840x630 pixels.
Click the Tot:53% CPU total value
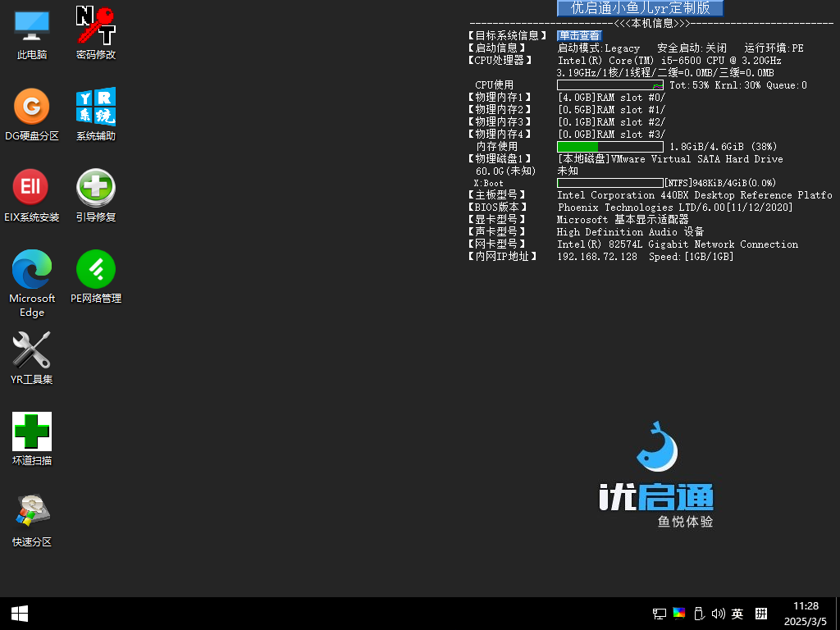click(689, 85)
